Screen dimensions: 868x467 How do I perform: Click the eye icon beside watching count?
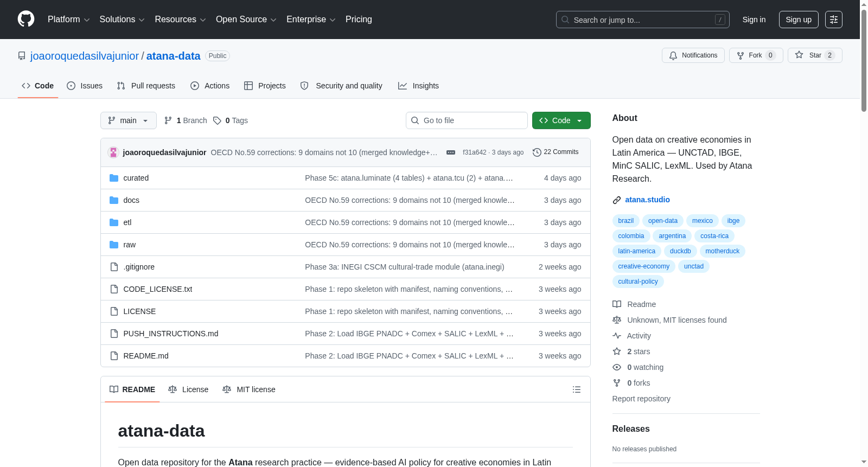point(617,367)
